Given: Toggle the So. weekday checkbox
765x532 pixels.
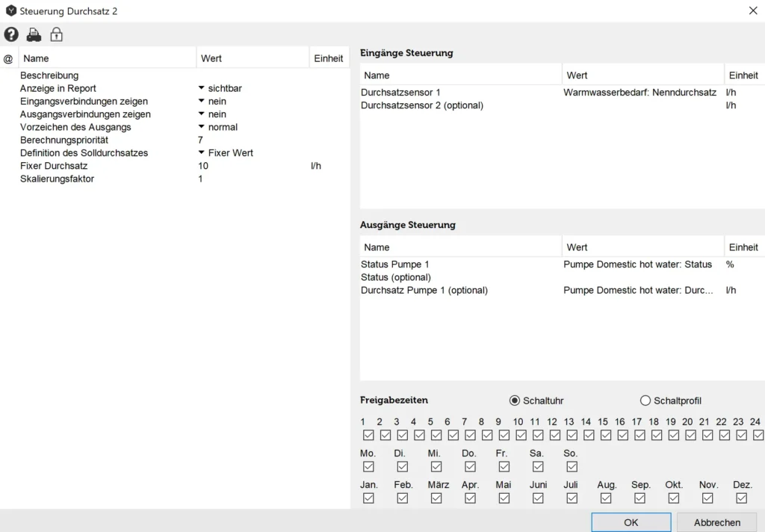Looking at the screenshot, I should 572,466.
